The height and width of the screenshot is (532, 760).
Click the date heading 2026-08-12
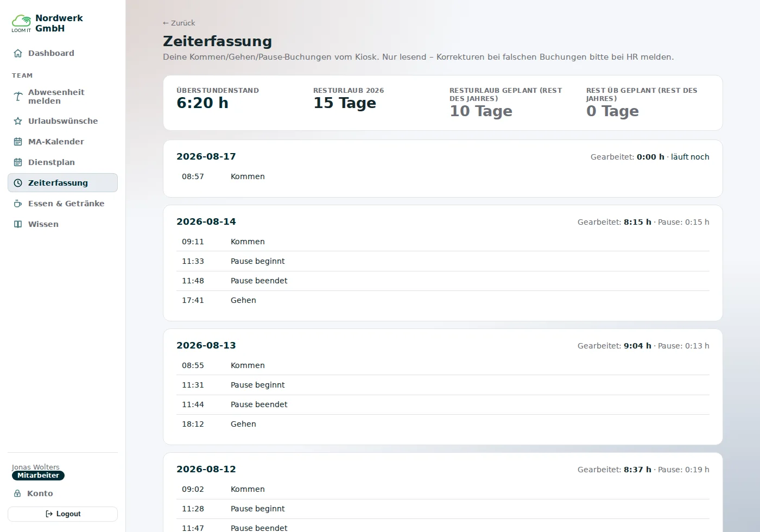(206, 469)
